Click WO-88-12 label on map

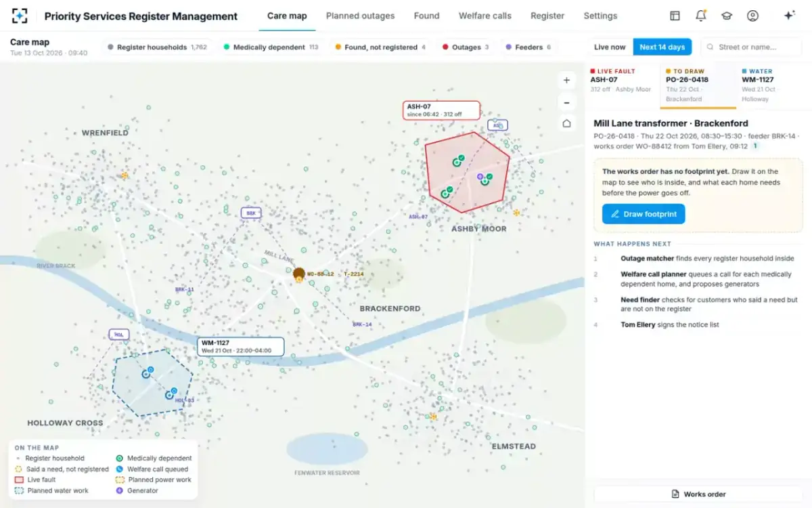[321, 274]
